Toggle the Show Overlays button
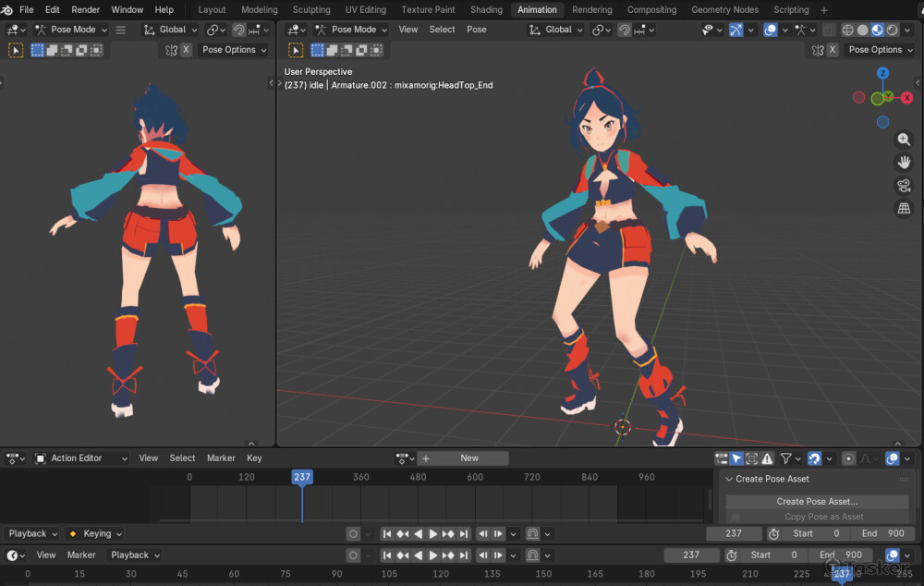 tap(770, 30)
